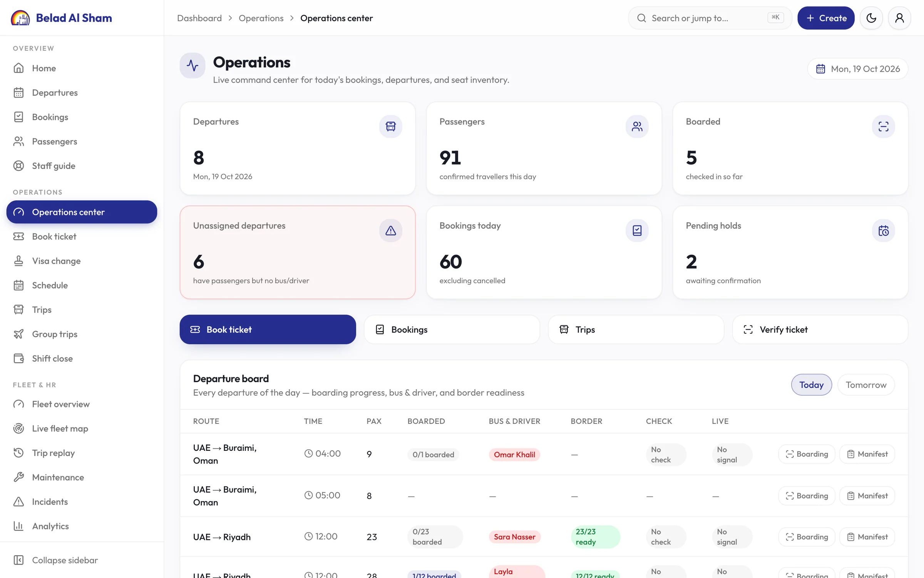This screenshot has width=924, height=578.
Task: Toggle dark mode with the moon icon
Action: 871,18
